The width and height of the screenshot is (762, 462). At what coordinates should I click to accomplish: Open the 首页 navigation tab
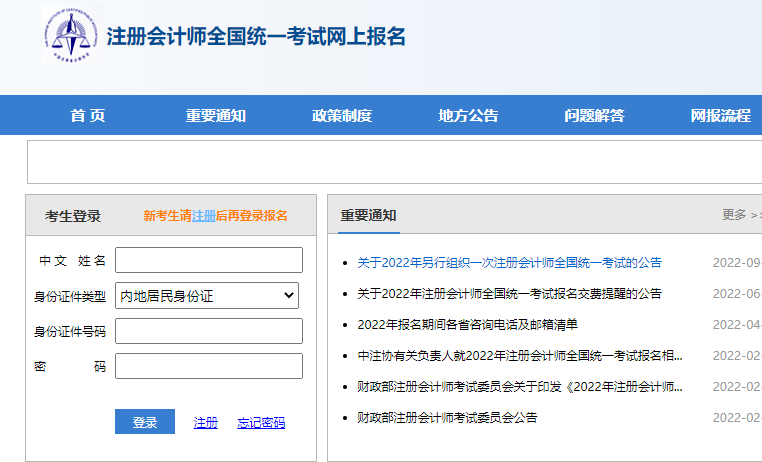(87, 115)
